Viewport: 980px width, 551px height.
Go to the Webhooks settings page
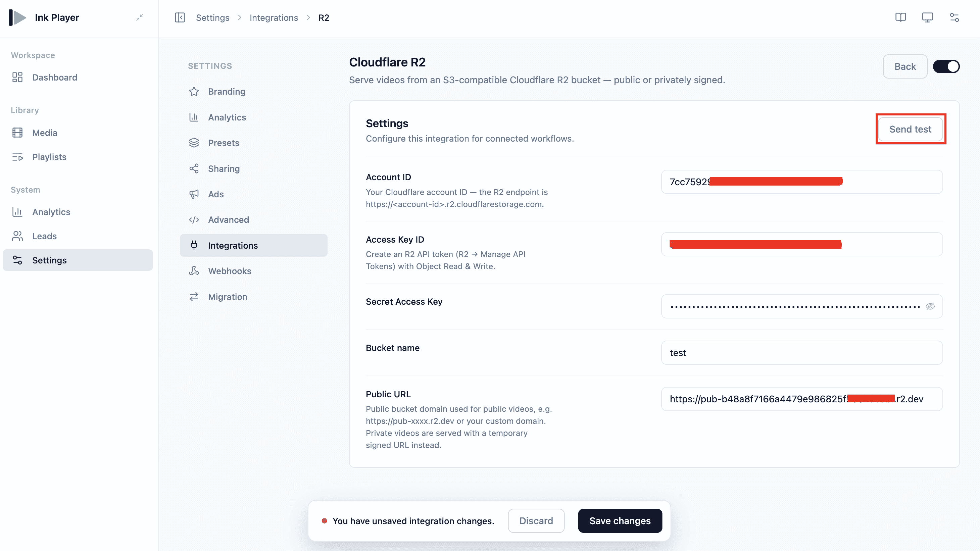click(253, 271)
